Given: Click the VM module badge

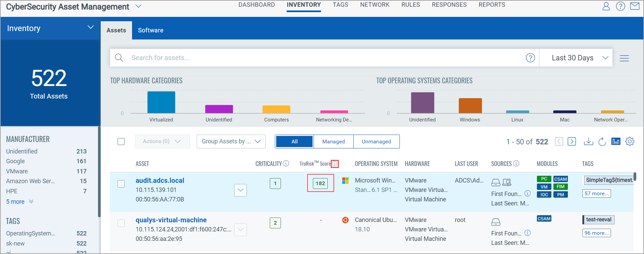Looking at the screenshot, I should pyautogui.click(x=544, y=187).
